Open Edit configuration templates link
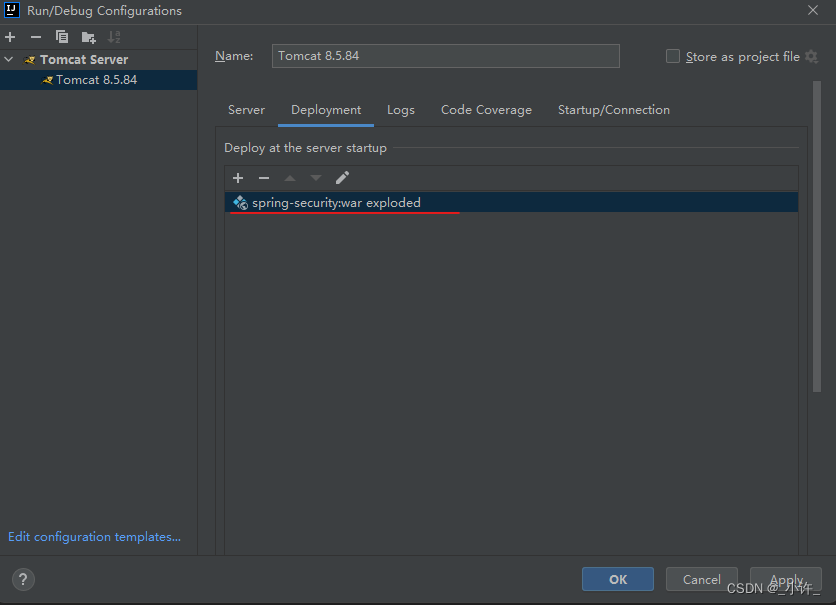836x605 pixels. (x=94, y=537)
